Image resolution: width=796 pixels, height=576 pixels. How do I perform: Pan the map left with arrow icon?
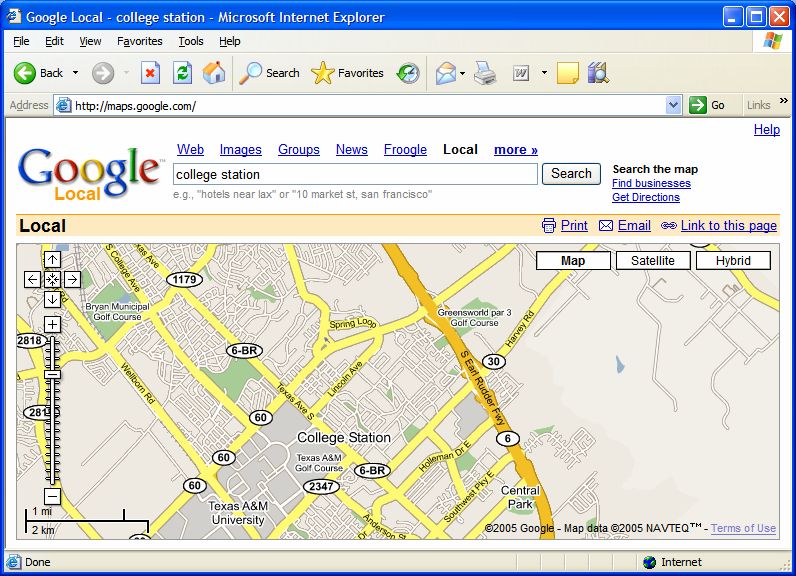[x=32, y=279]
